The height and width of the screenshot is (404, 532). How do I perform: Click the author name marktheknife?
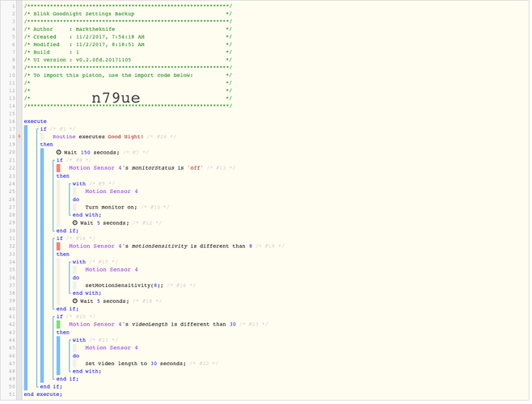[95, 30]
